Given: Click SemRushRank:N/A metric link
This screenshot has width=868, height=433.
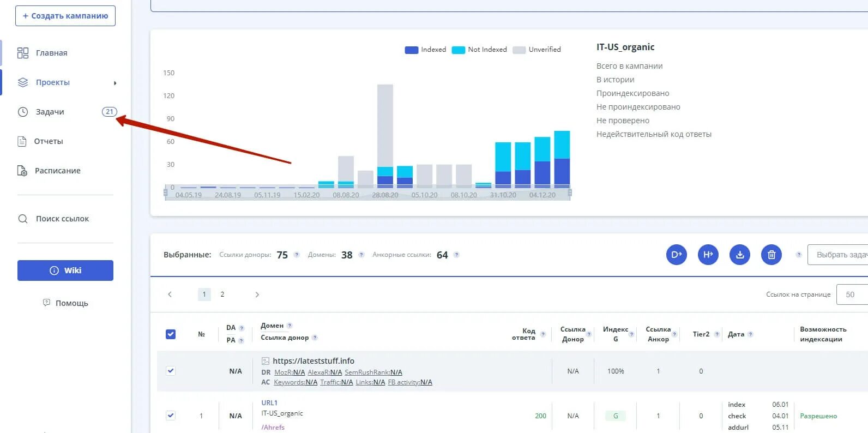Looking at the screenshot, I should tap(373, 372).
